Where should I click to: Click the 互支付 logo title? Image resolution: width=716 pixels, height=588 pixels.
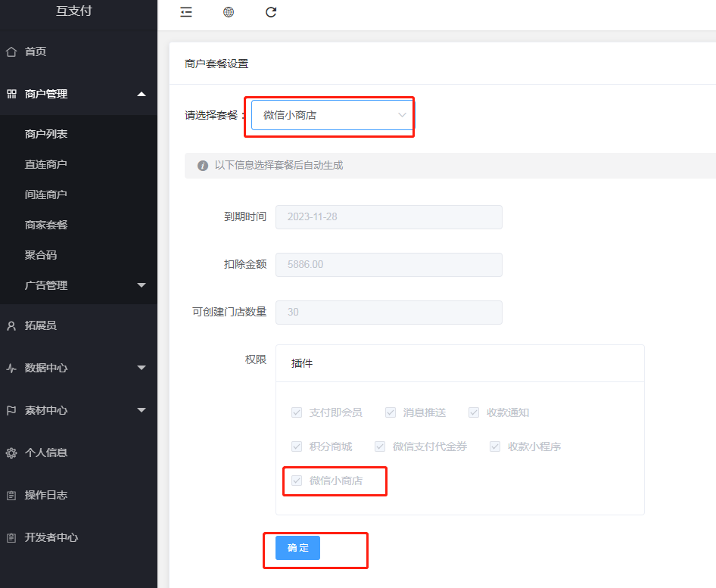(x=74, y=11)
